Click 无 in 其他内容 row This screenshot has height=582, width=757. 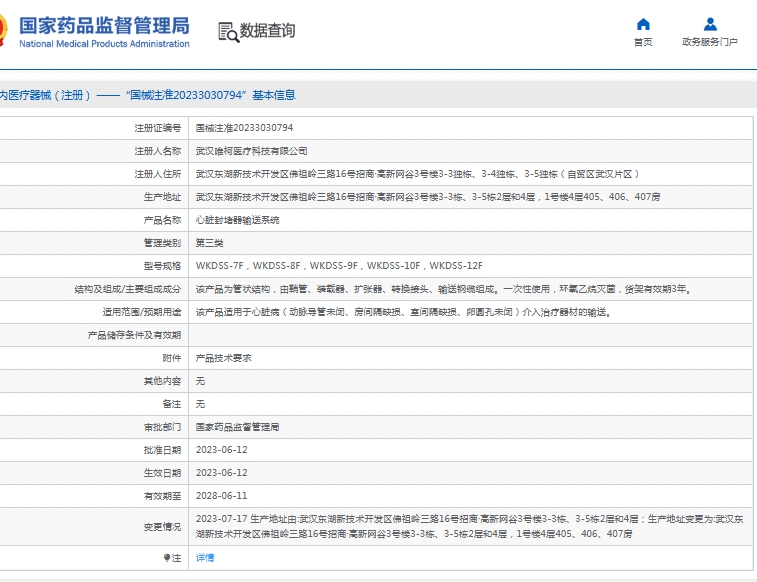[200, 381]
